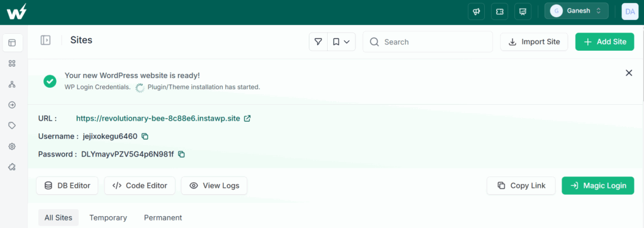Open the tag icon in sidebar
Viewport: 644px width, 228px height.
[x=13, y=126]
